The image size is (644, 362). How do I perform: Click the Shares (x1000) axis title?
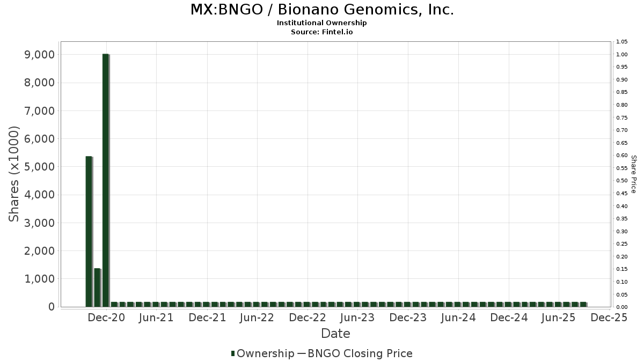pyautogui.click(x=14, y=174)
